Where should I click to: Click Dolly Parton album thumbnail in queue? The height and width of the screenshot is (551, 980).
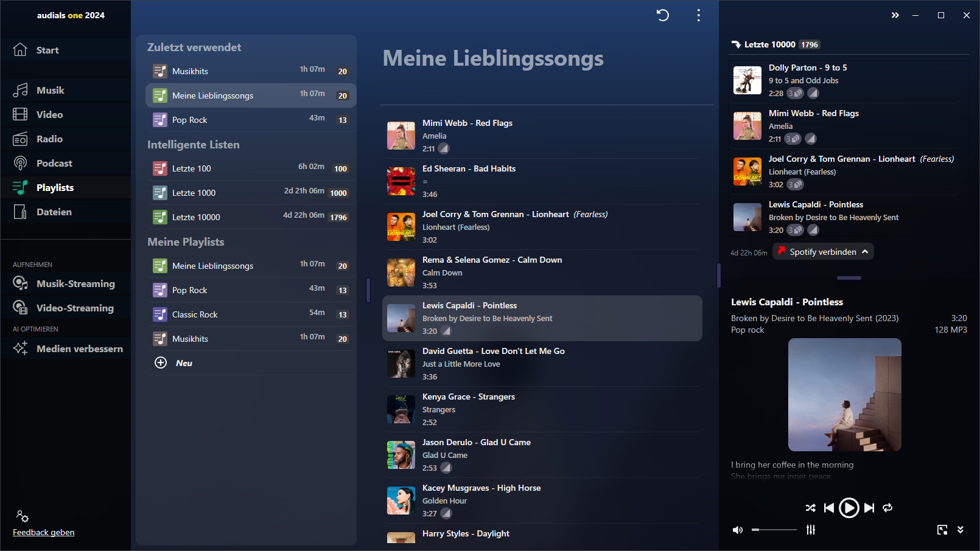click(x=747, y=80)
